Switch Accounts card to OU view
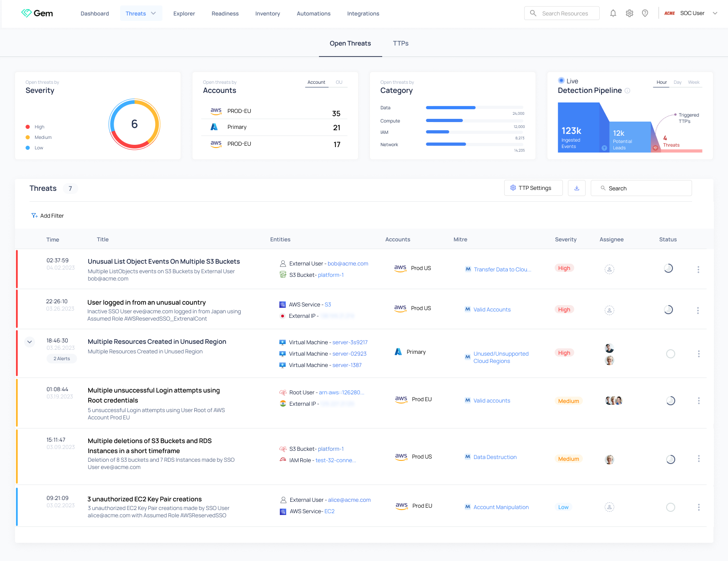The width and height of the screenshot is (728, 561). (x=339, y=82)
